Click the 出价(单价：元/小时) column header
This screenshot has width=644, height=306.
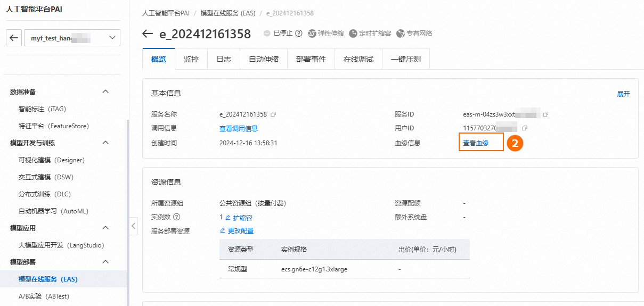point(427,250)
